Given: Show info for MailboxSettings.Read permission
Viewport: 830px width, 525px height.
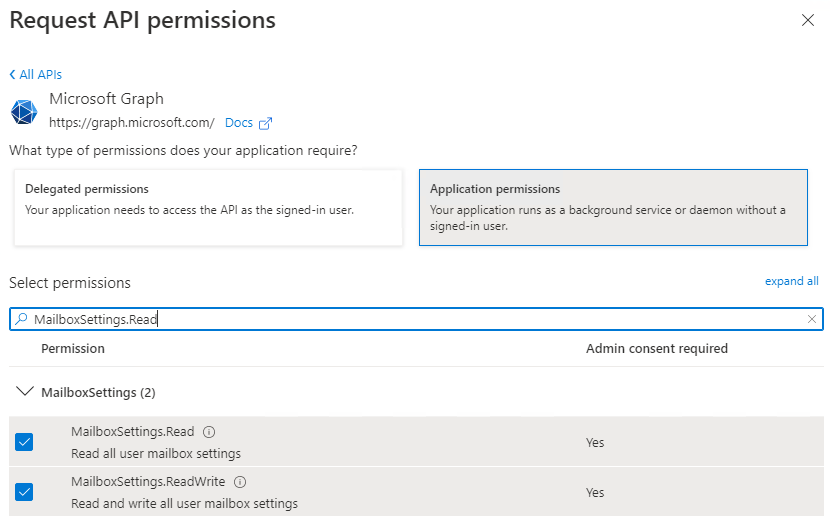Looking at the screenshot, I should point(209,432).
